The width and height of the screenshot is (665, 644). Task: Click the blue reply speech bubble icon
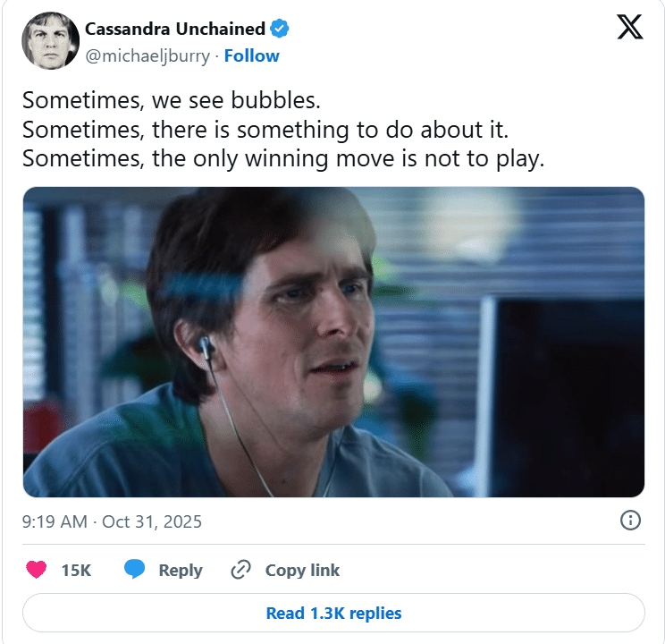(134, 570)
